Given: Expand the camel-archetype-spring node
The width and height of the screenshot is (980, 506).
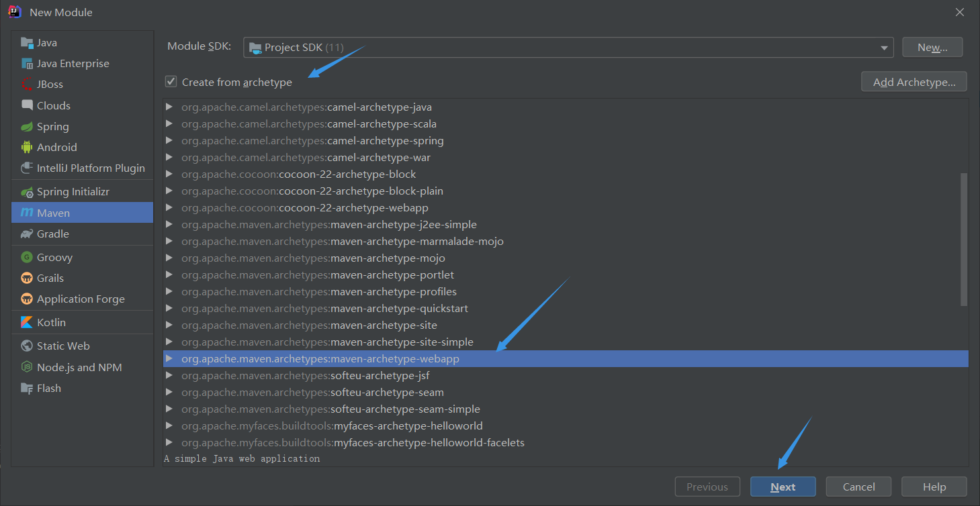Looking at the screenshot, I should [169, 140].
